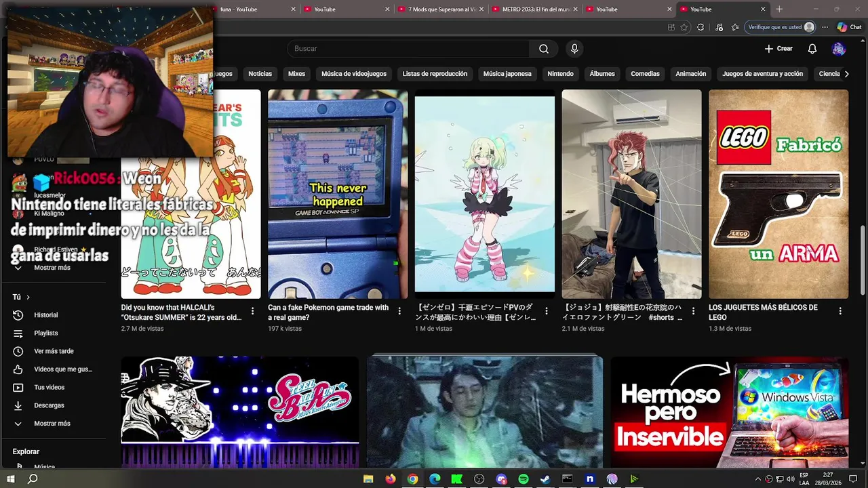Open Spotify from taskbar
The image size is (868, 488).
tap(524, 479)
